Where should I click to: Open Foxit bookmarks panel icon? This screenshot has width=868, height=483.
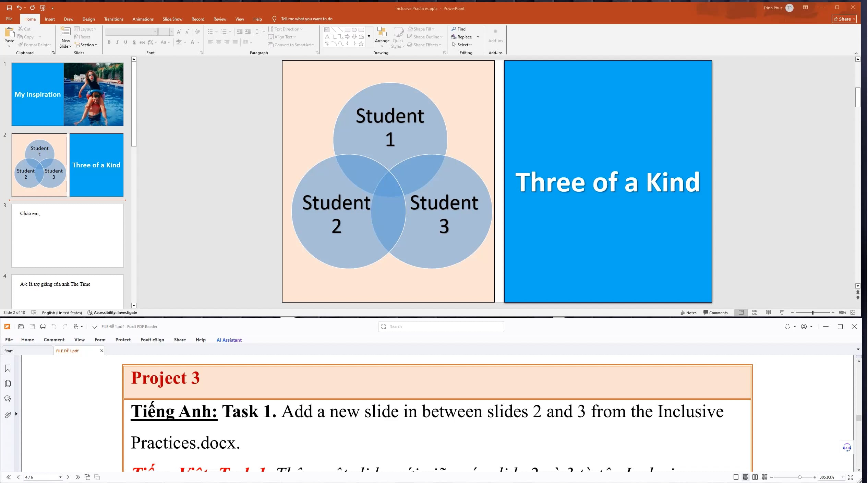coord(8,368)
